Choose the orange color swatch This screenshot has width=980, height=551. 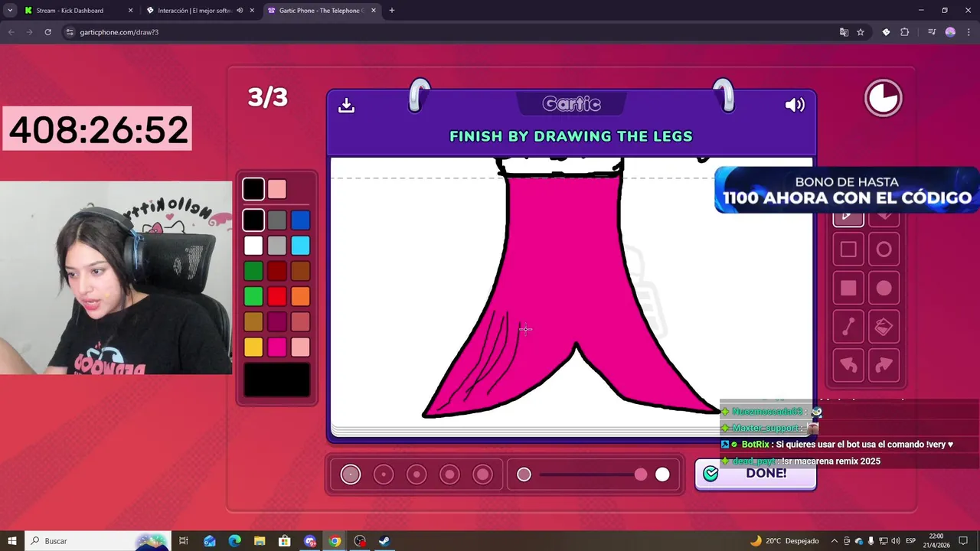300,296
